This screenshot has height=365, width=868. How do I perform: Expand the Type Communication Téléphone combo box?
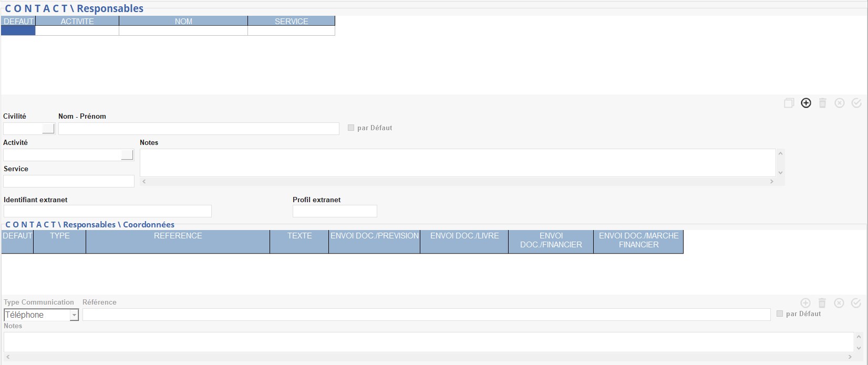pos(74,315)
